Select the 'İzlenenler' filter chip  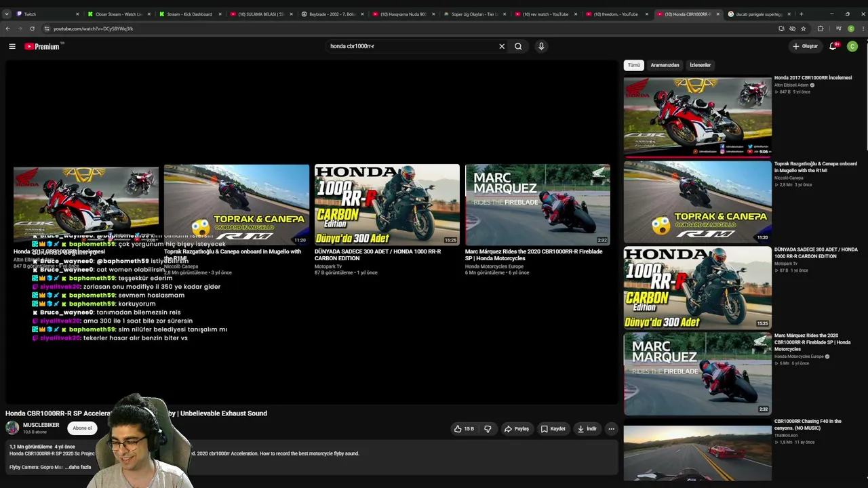pos(700,65)
